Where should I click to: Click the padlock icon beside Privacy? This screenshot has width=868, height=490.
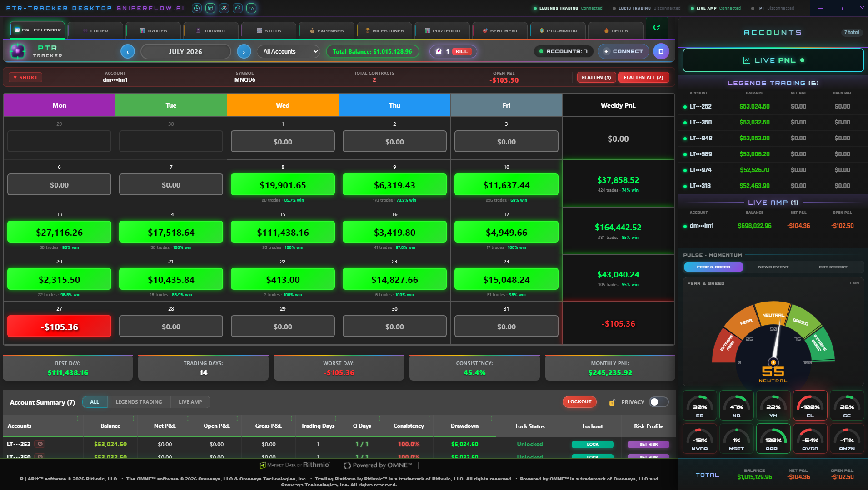coord(612,402)
